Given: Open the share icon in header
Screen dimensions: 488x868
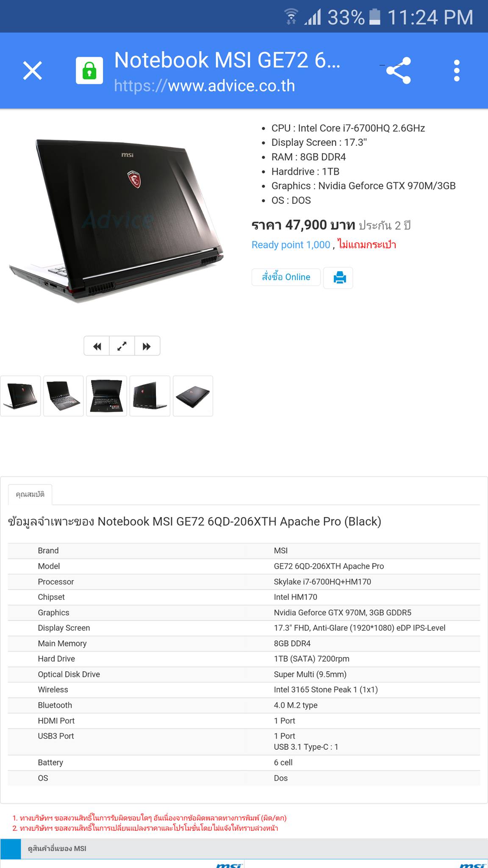Looking at the screenshot, I should point(398,70).
